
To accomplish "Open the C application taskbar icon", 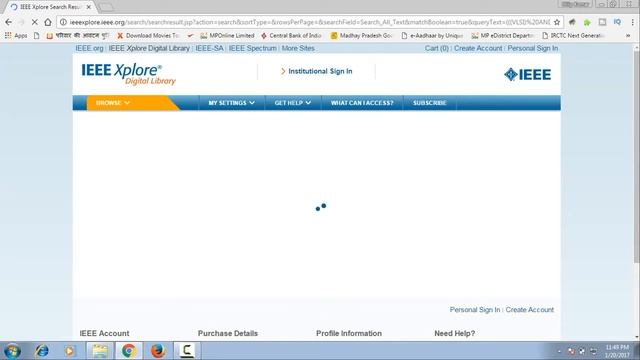I will click(187, 351).
